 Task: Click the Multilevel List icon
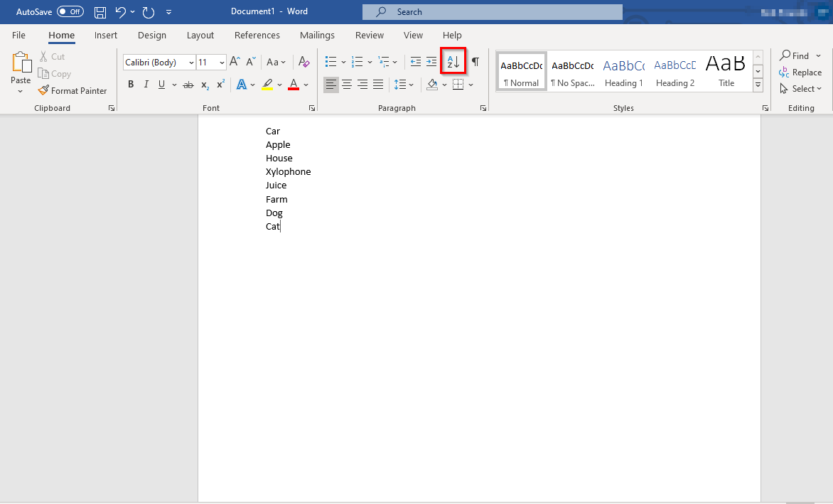click(384, 62)
